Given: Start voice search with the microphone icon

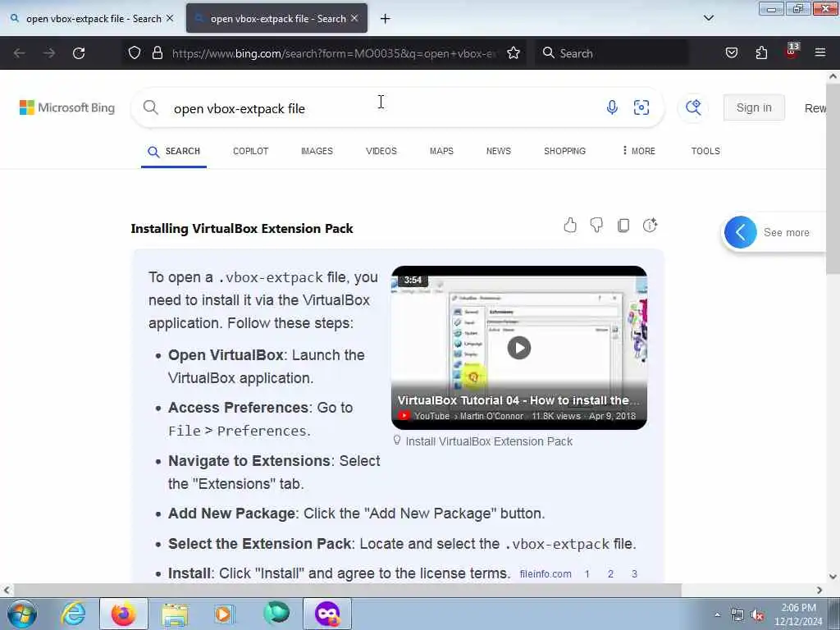Looking at the screenshot, I should click(x=612, y=107).
